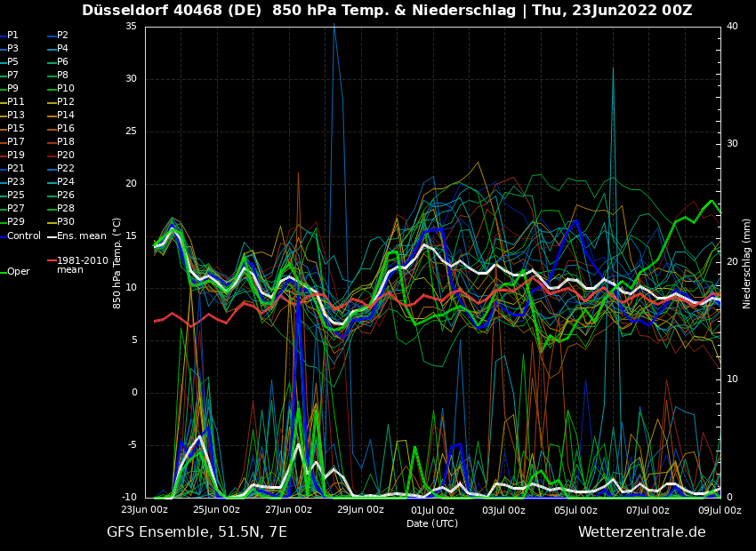Click the Wetterzentrale.de text
756x551 pixels.
[641, 532]
